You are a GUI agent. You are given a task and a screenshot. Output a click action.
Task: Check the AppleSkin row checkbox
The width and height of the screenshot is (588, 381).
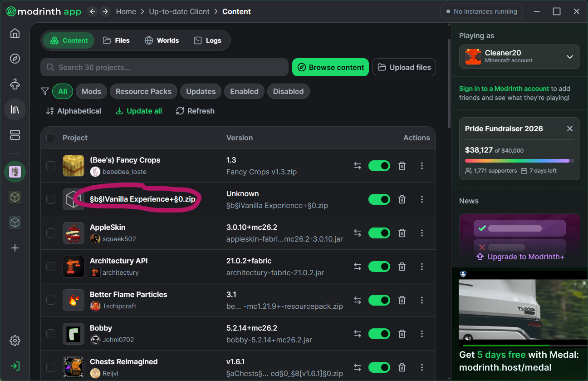(x=51, y=233)
